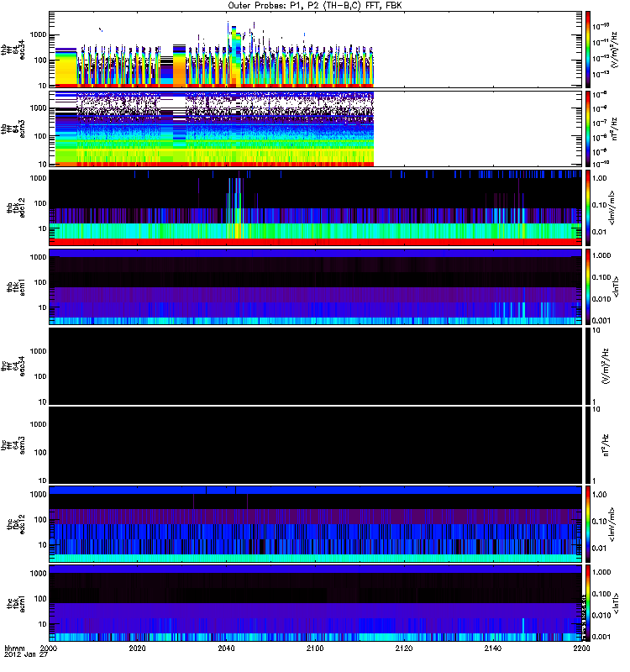Select the 2120 time tick label
The image size is (630, 672).
click(403, 649)
